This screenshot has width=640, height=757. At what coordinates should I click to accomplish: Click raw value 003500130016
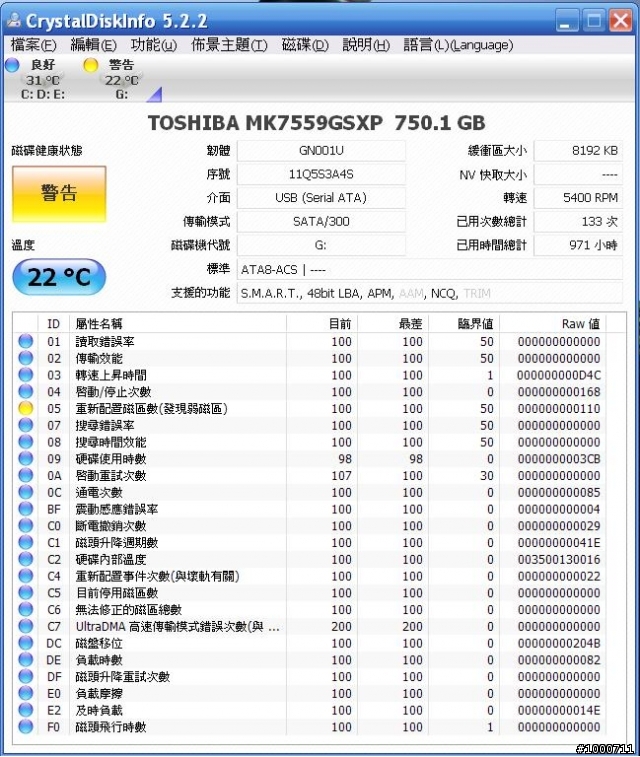pos(559,559)
